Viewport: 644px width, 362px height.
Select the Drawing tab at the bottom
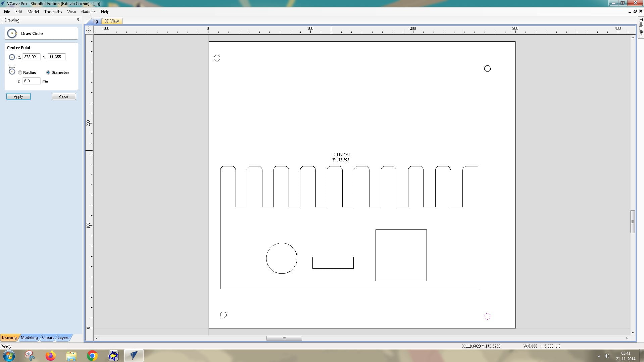click(9, 338)
